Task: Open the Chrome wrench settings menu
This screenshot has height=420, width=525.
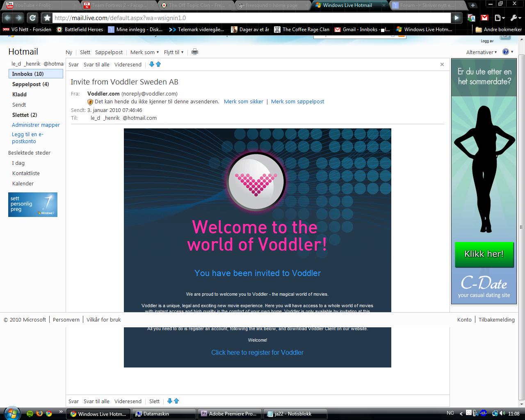Action: pos(515,18)
